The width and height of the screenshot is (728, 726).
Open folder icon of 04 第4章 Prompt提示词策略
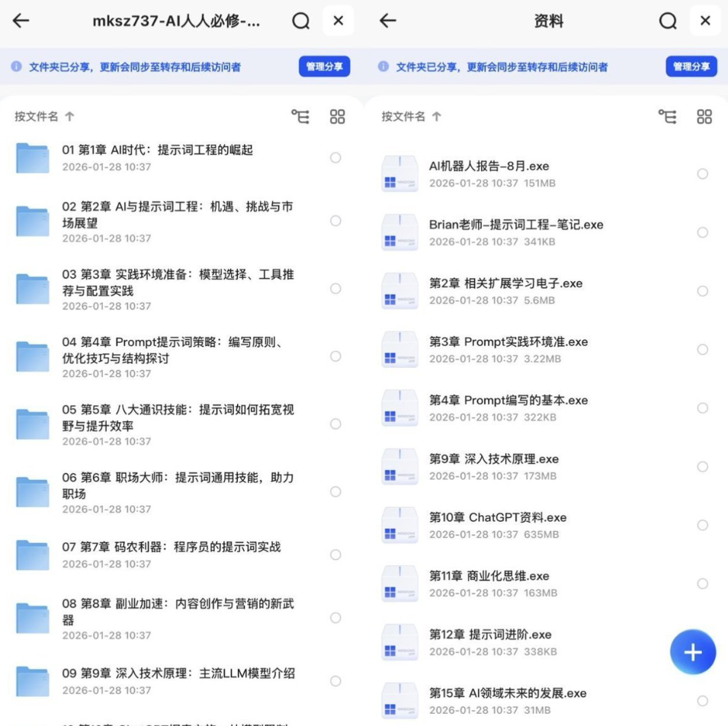[x=33, y=357]
